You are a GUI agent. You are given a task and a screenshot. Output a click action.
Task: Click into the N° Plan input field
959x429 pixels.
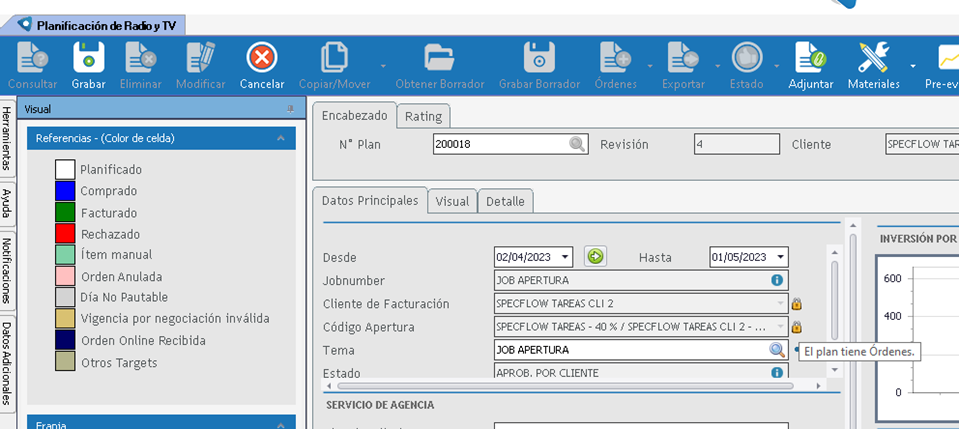pyautogui.click(x=500, y=144)
